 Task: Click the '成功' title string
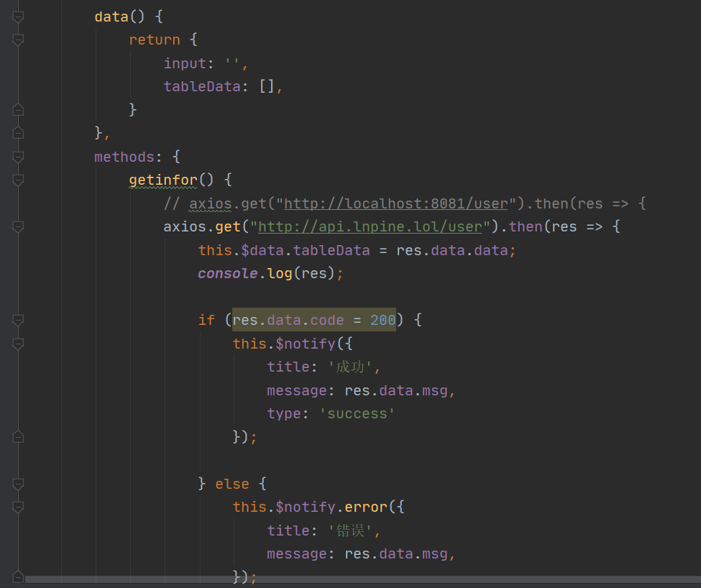pyautogui.click(x=351, y=367)
